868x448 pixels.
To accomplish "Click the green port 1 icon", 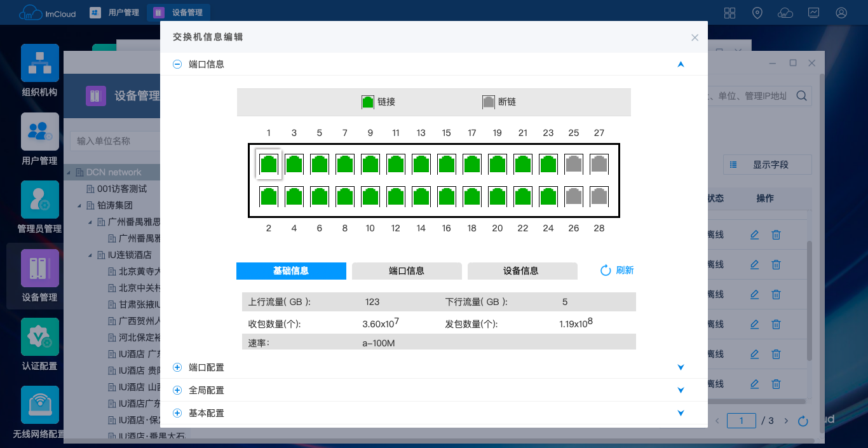I will [x=269, y=164].
